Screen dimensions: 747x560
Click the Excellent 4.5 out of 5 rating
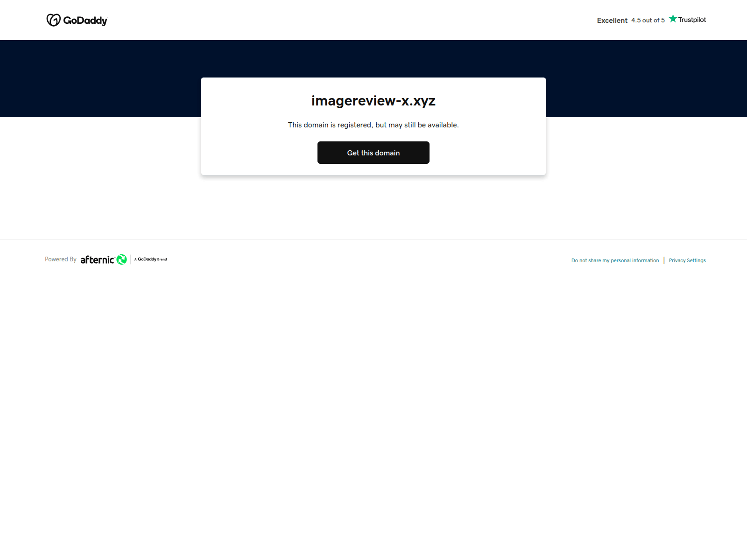coord(631,20)
